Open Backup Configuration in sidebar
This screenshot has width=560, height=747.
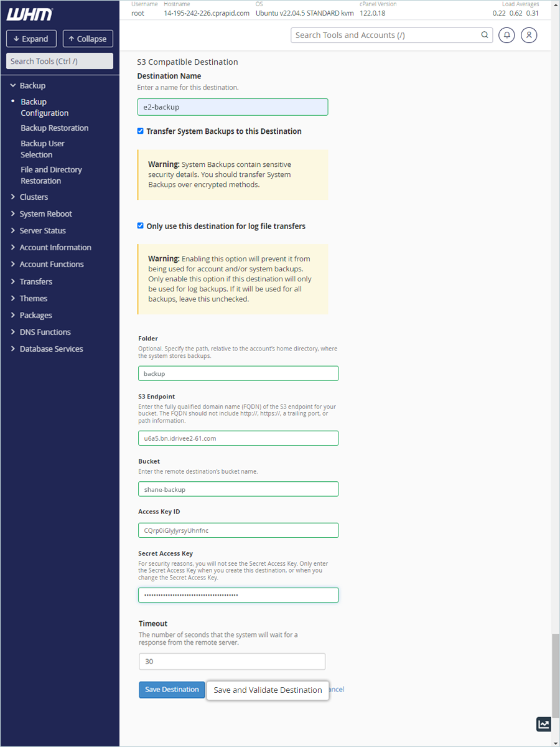[x=45, y=107]
